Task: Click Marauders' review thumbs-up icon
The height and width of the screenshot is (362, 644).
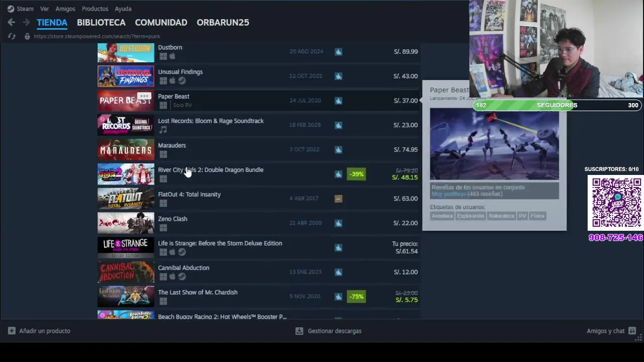Action: coord(339,149)
